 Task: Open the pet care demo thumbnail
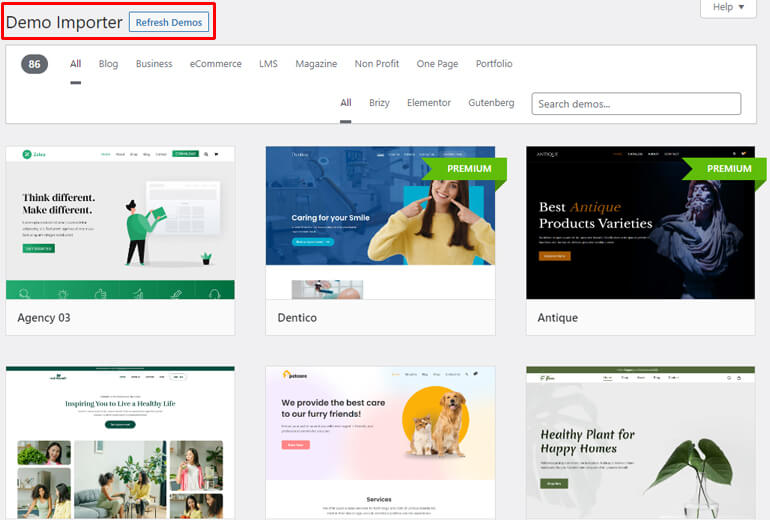click(x=380, y=442)
